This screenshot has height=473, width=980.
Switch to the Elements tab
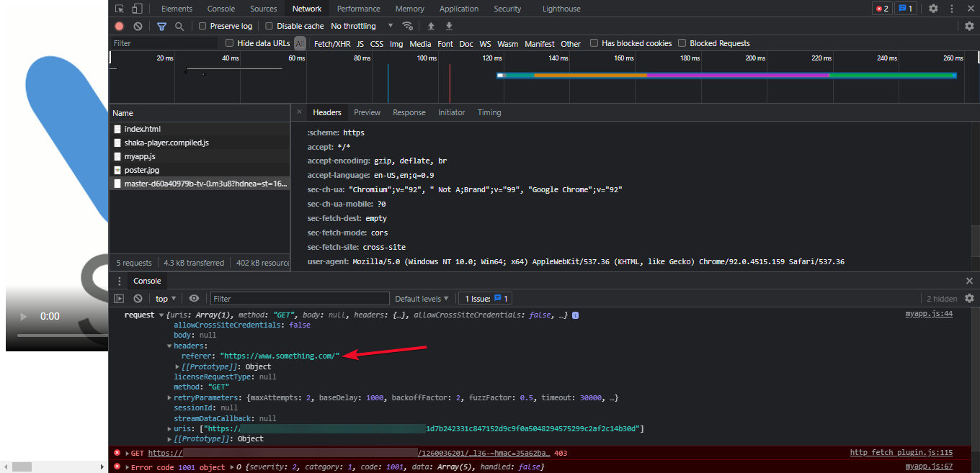tap(177, 9)
